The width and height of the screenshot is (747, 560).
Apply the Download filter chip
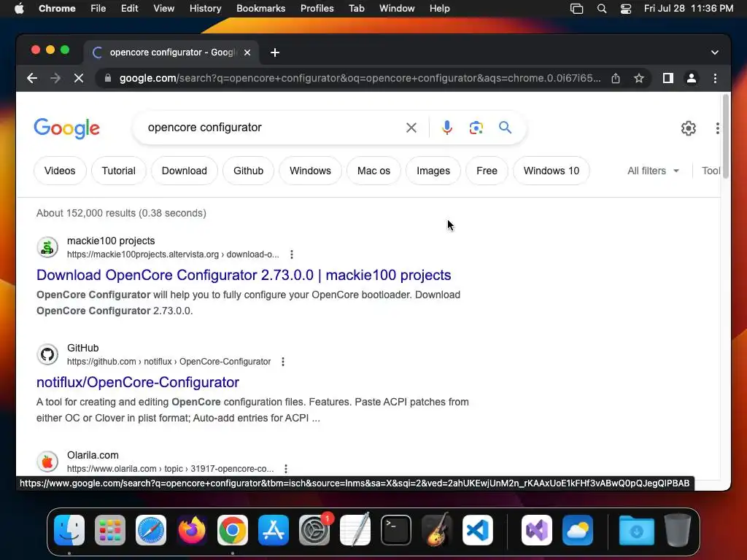[x=185, y=171]
